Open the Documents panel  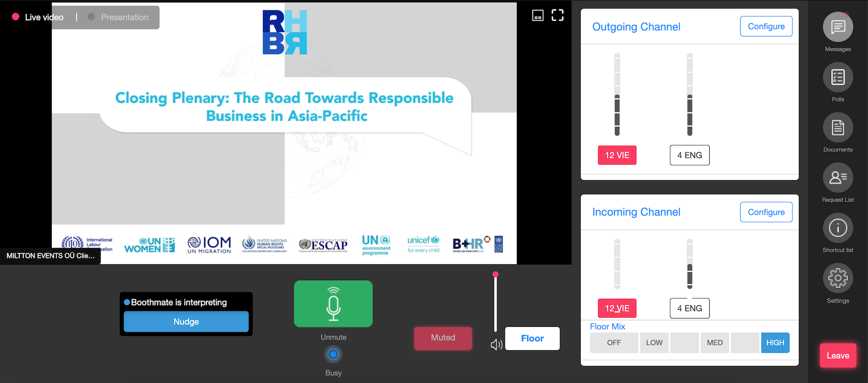coord(838,128)
